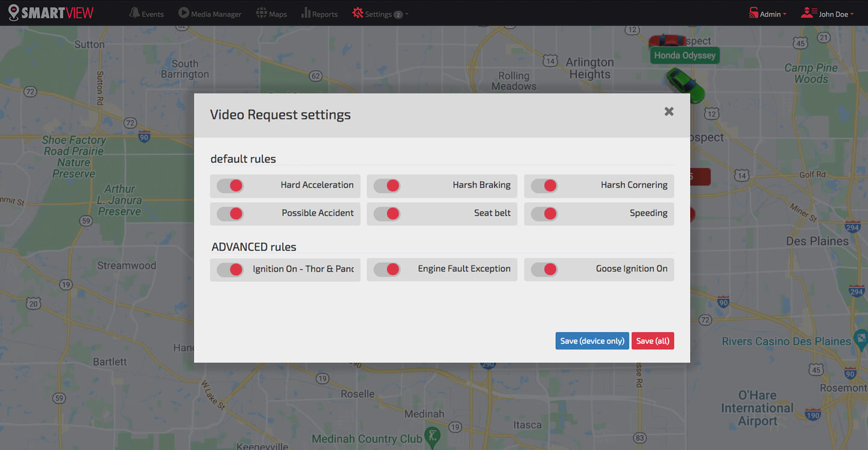Go to the Maps menu item

(x=278, y=14)
